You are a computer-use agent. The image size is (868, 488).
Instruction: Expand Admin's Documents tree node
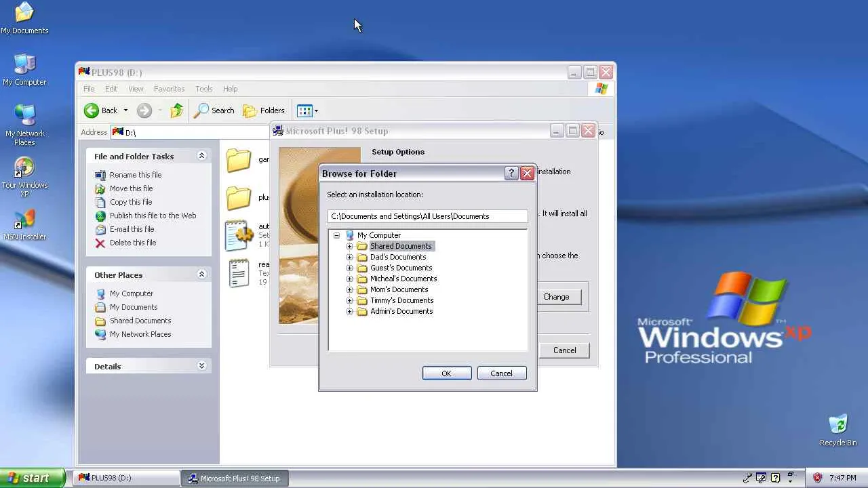pyautogui.click(x=349, y=311)
